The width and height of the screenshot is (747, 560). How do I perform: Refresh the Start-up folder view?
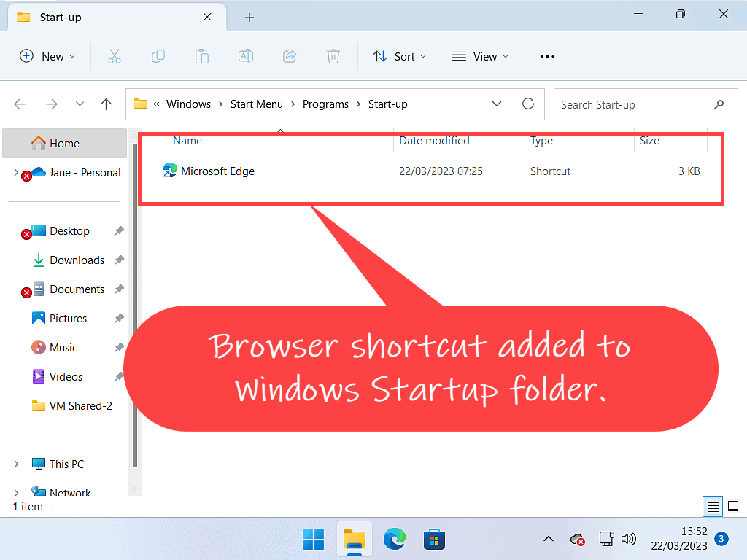[528, 104]
